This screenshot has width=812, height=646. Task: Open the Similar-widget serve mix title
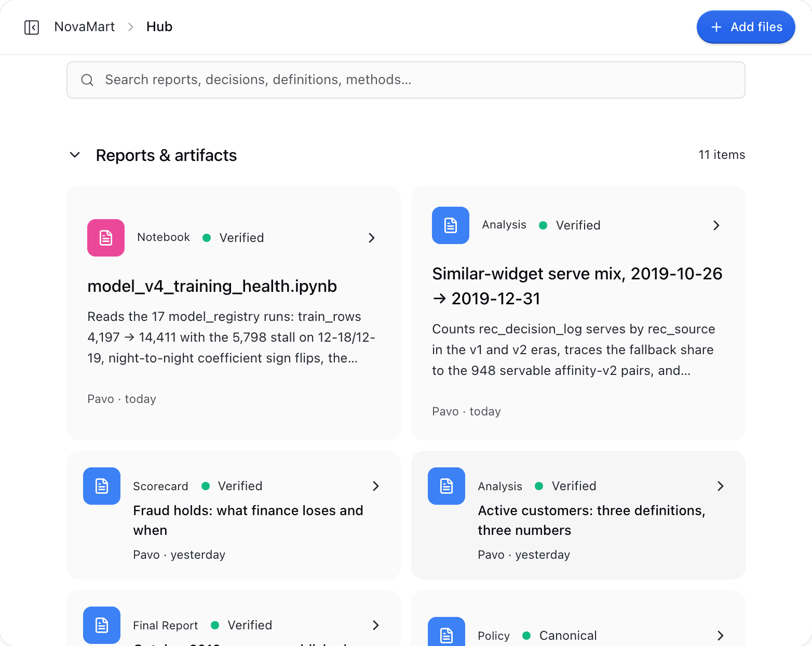pyautogui.click(x=577, y=286)
